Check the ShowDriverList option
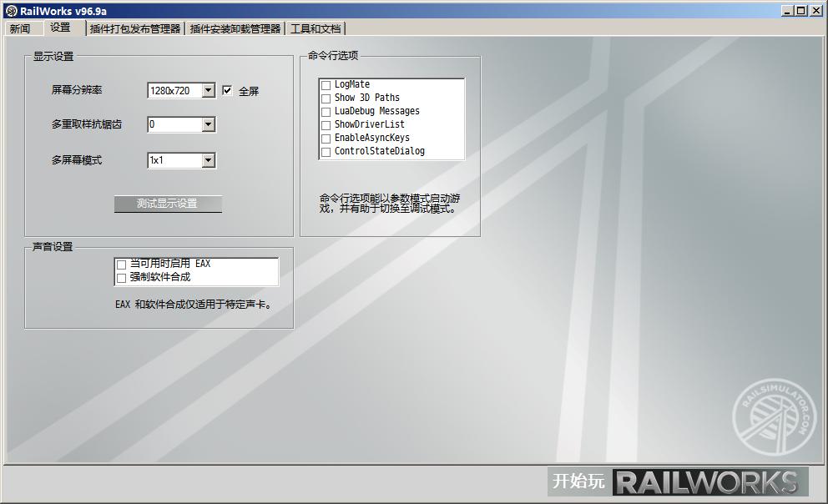This screenshot has height=504, width=828. 326,125
